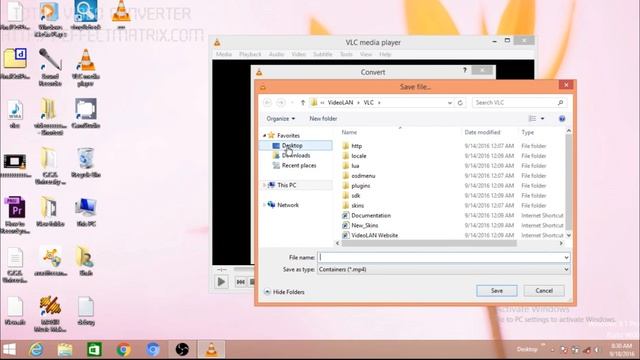Click the vertical scrollbar of the file list
This screenshot has width=640, height=360.
point(569,184)
